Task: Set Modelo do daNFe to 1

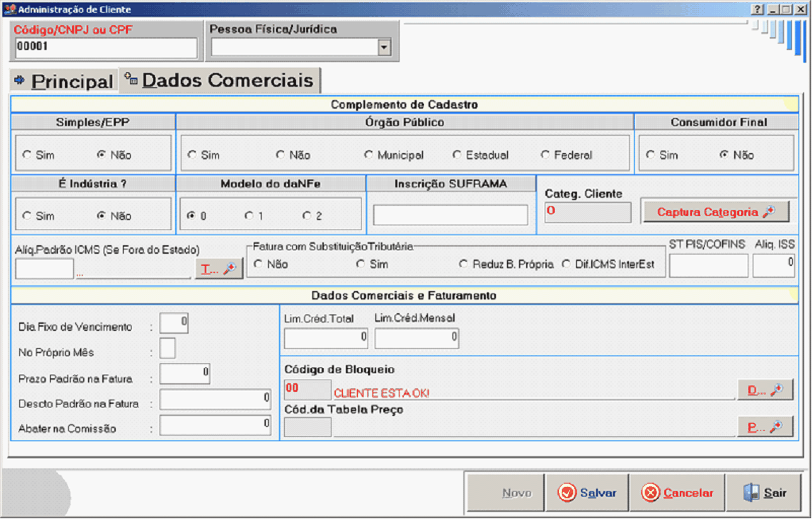Action: point(249,216)
